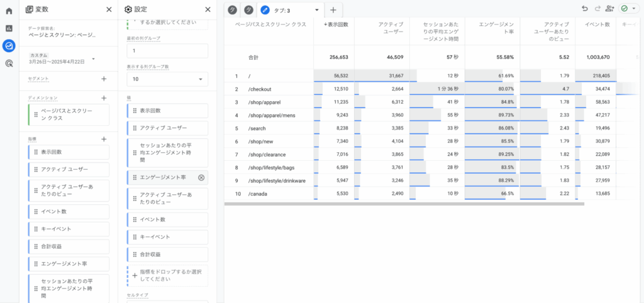Switch to the first タ tab

(x=233, y=10)
